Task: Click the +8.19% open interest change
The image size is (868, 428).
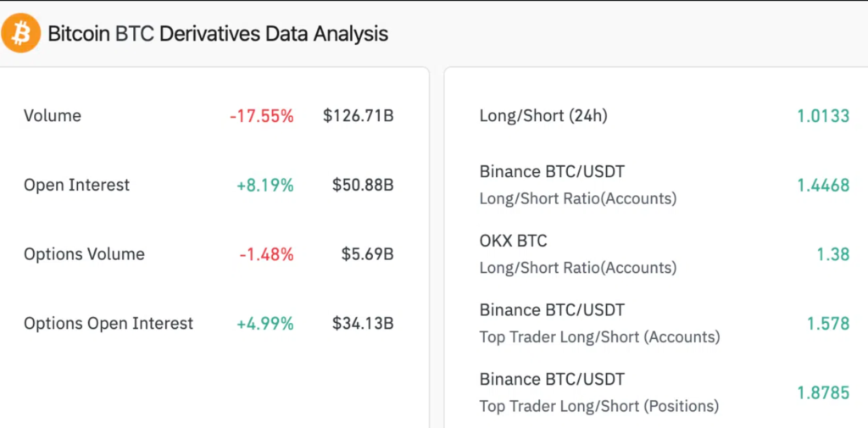Action: (x=265, y=185)
